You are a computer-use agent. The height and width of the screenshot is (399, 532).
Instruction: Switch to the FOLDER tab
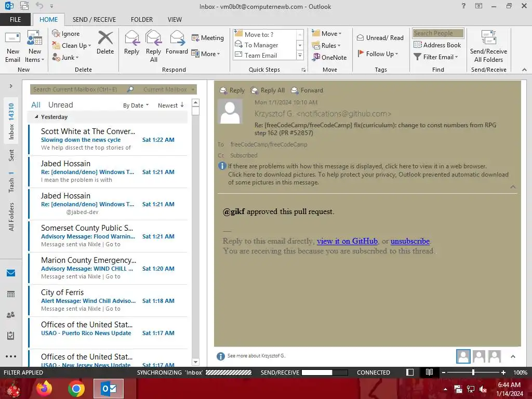(x=142, y=19)
